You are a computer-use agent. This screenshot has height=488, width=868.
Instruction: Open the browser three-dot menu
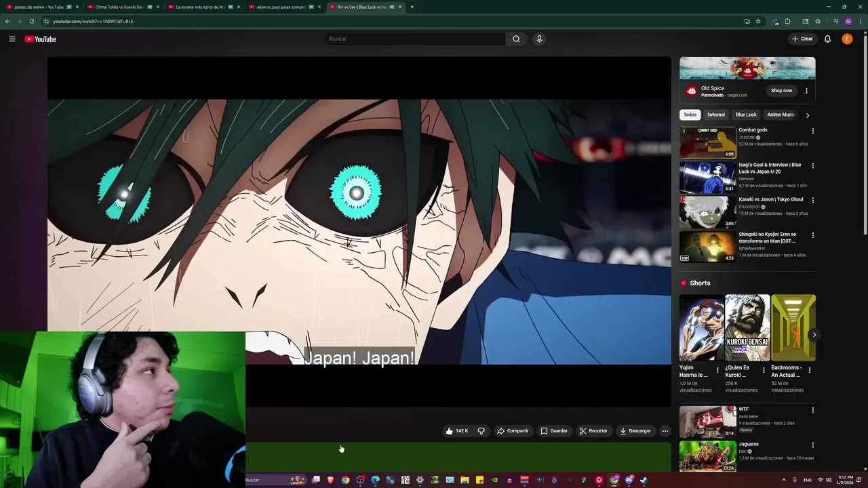tap(860, 21)
